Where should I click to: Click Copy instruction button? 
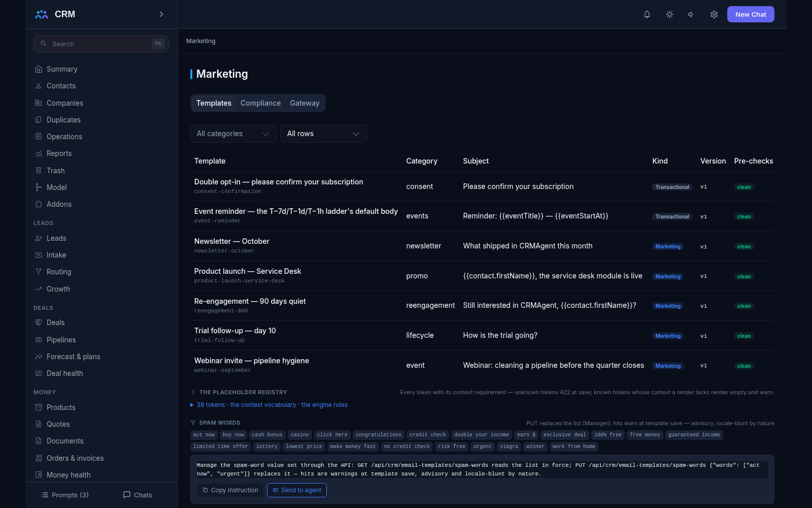click(230, 490)
